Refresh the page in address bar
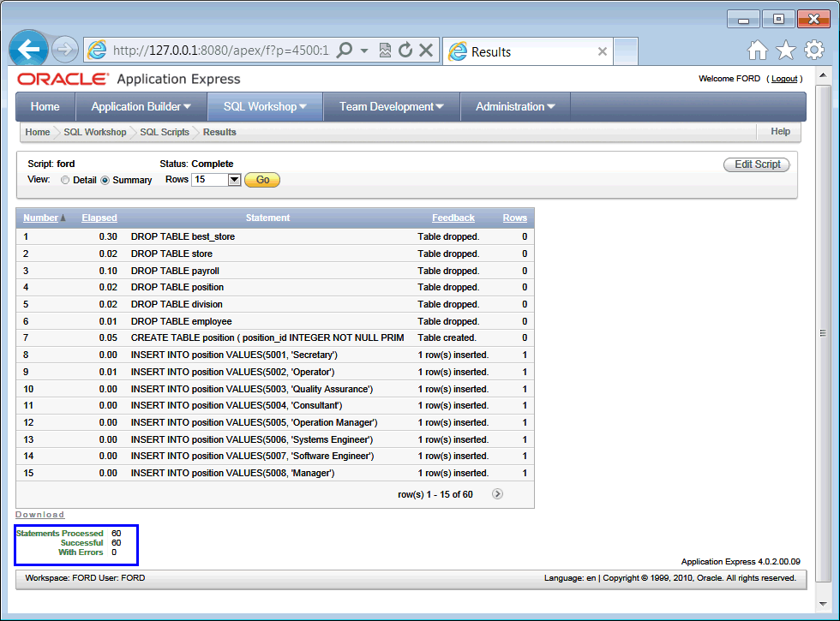The image size is (840, 621). (x=405, y=51)
